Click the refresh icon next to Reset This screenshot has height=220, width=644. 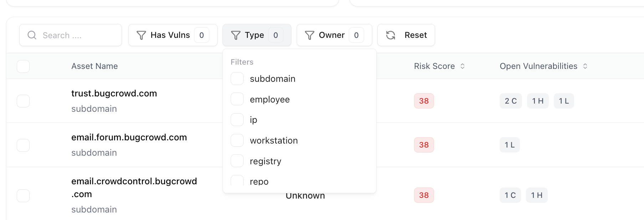[x=391, y=35]
